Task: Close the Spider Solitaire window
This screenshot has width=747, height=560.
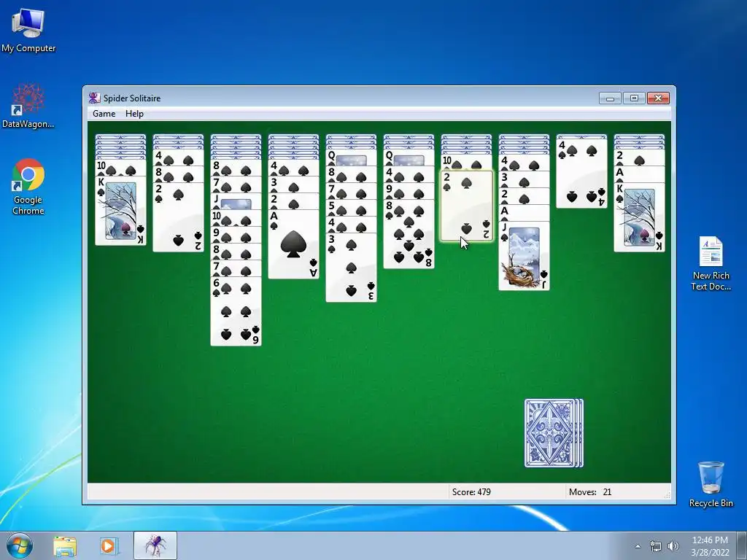Action: [659, 98]
